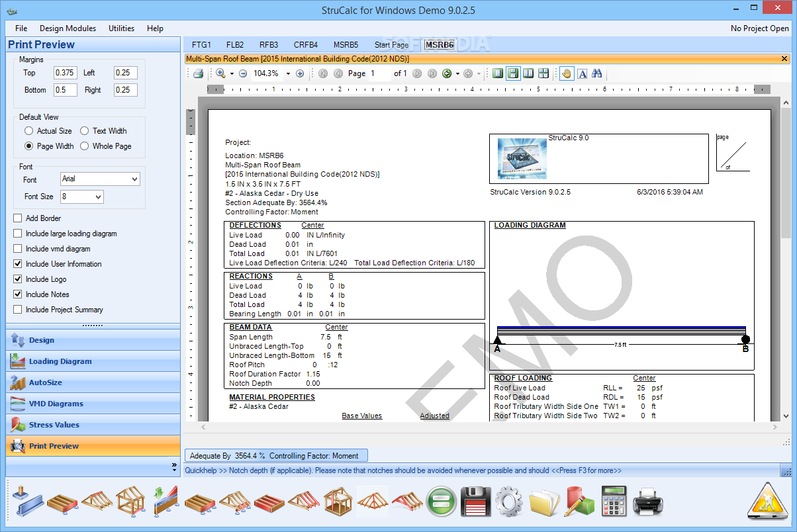Open settings with the gear icon
This screenshot has width=797, height=532.
(x=508, y=502)
